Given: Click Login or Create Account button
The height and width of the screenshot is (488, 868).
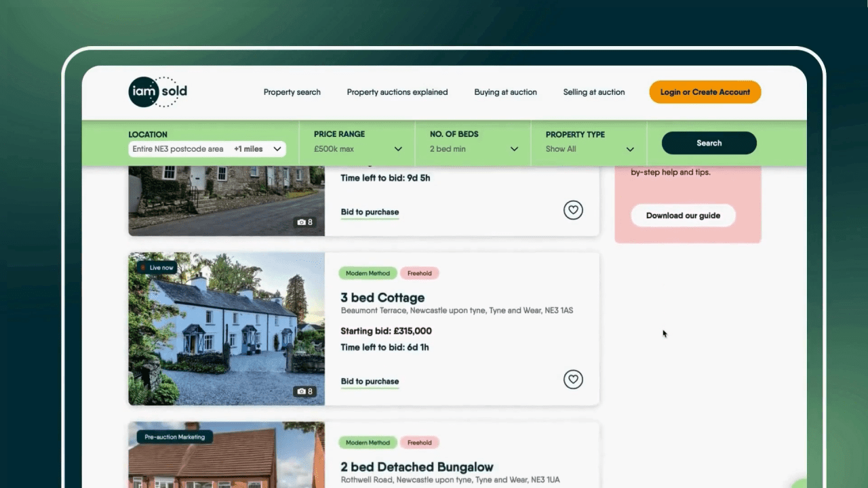Looking at the screenshot, I should click(705, 92).
